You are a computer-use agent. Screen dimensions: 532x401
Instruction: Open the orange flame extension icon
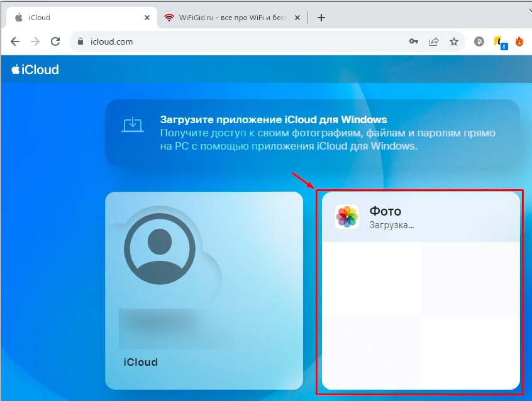519,41
